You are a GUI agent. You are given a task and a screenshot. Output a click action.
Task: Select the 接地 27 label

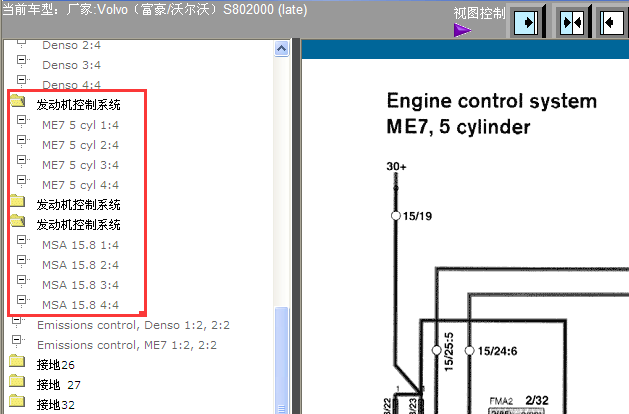click(x=59, y=385)
